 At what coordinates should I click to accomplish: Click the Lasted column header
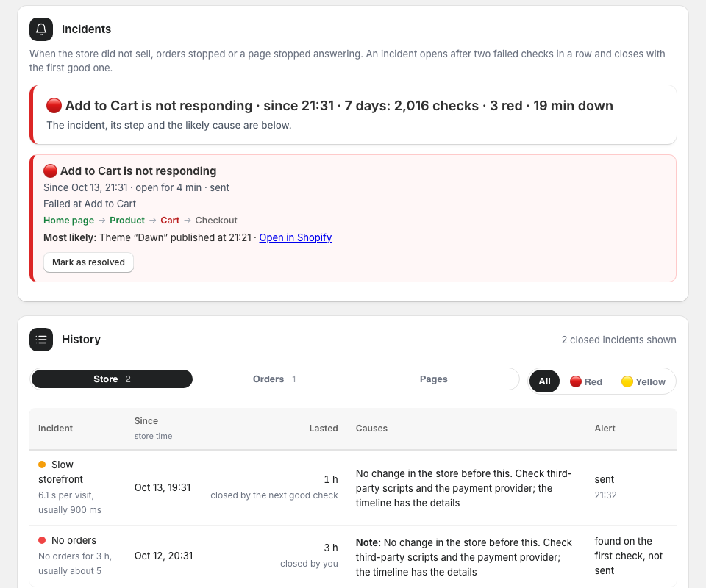click(324, 429)
